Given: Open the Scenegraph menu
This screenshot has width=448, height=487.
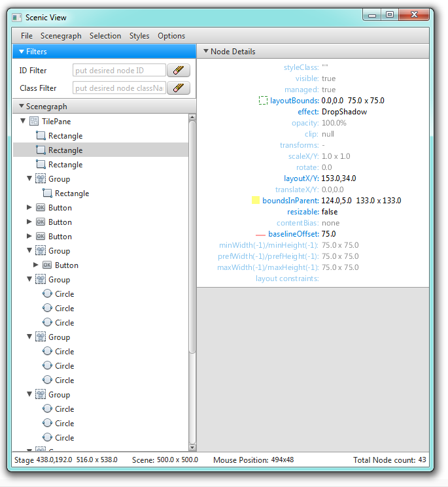Looking at the screenshot, I should 61,36.
